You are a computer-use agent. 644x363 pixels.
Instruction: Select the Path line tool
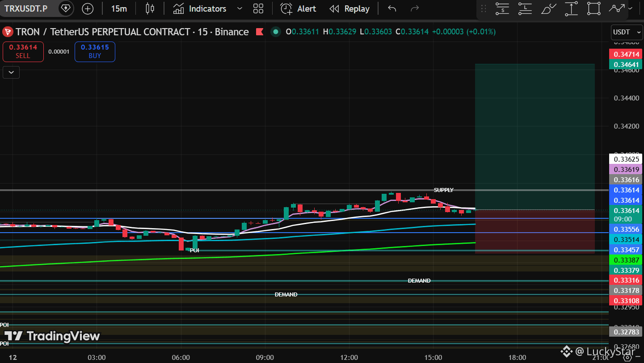[617, 8]
